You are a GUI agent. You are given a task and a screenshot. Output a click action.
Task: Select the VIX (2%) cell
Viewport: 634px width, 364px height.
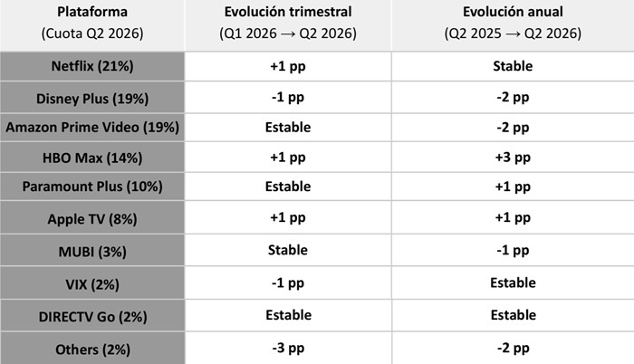point(92,283)
